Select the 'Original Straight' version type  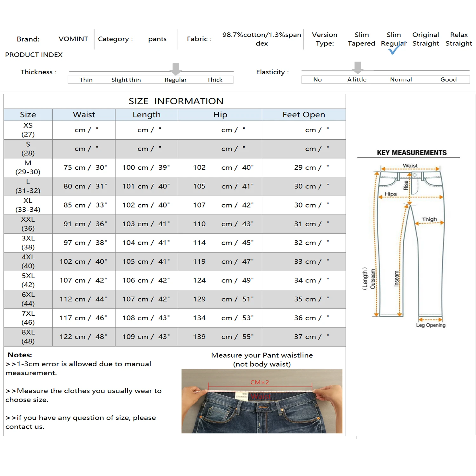[x=426, y=39]
